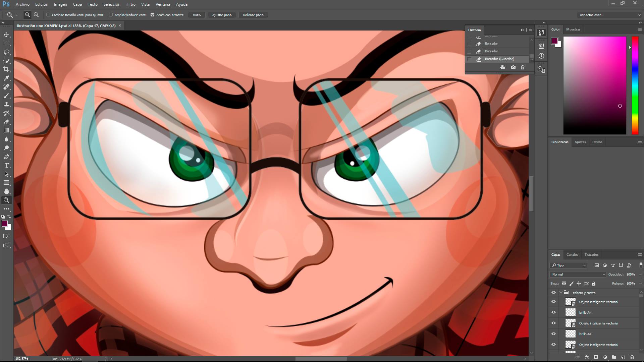
Task: Click the foreground color swatch in Color panel
Action: [554, 41]
